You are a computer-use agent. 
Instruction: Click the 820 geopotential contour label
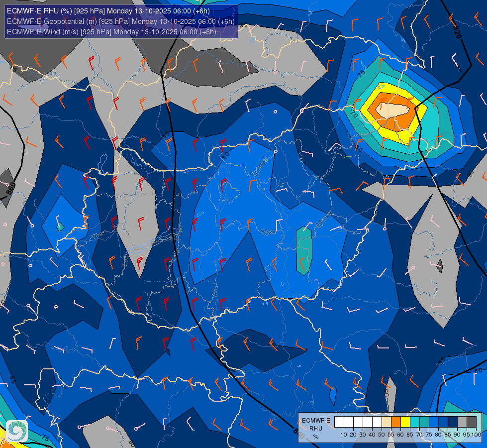(x=457, y=32)
